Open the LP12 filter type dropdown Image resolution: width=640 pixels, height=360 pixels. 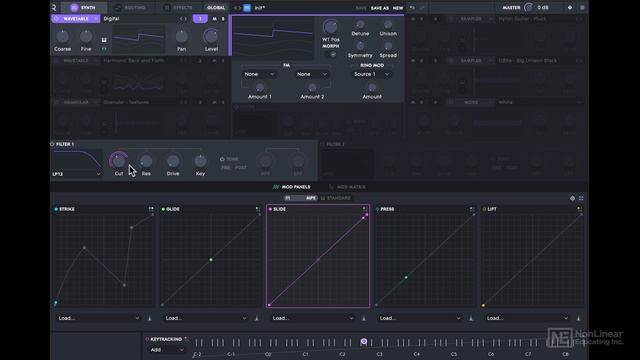click(76, 174)
